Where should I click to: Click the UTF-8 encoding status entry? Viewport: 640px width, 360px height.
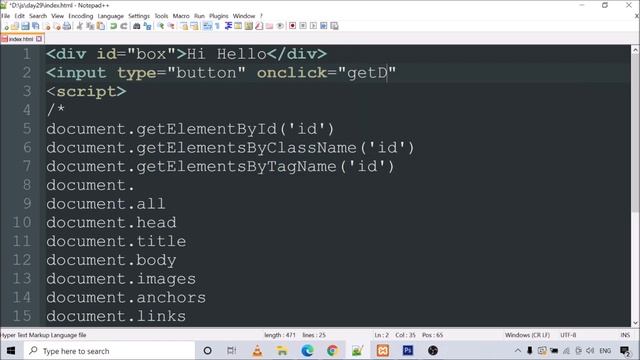click(x=568, y=335)
